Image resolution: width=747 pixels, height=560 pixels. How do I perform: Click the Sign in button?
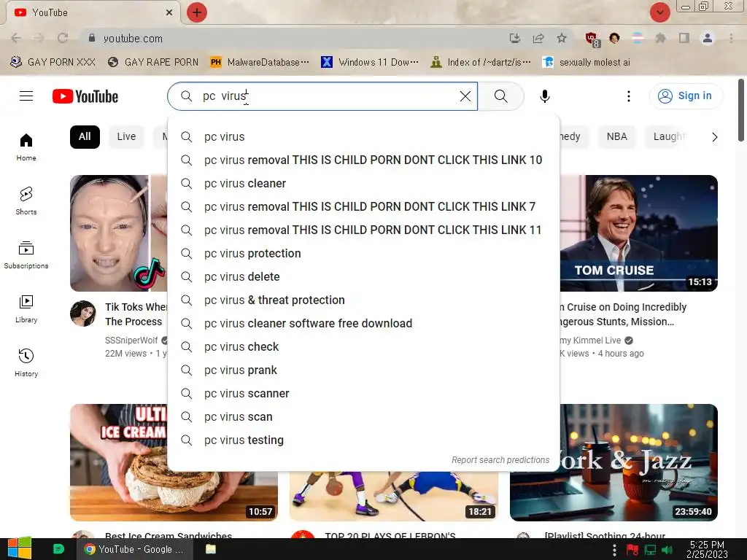coord(686,96)
